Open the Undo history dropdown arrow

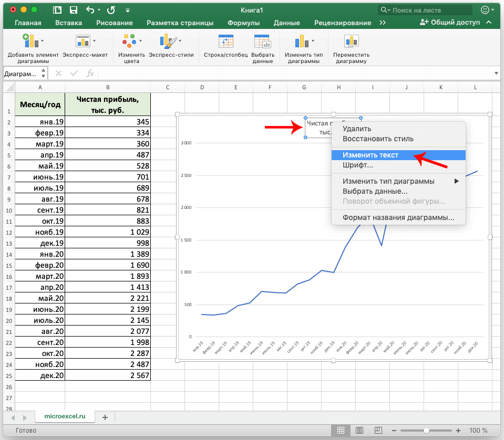tap(99, 11)
